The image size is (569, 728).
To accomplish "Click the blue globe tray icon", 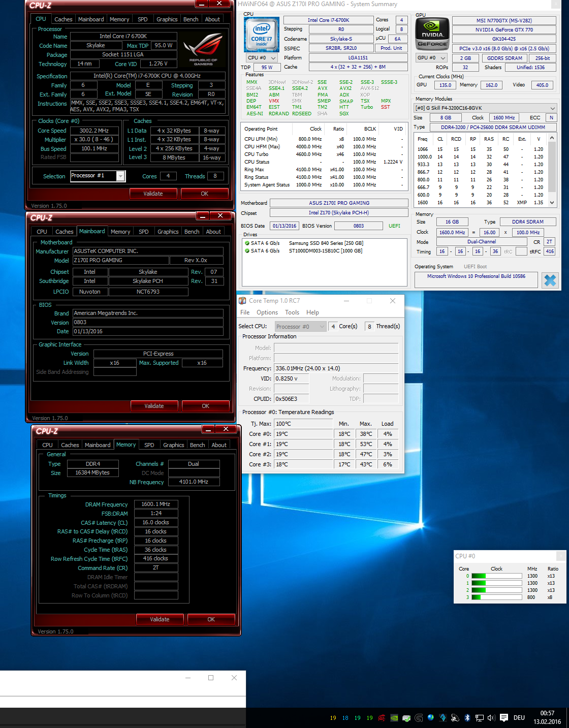I will (x=431, y=717).
